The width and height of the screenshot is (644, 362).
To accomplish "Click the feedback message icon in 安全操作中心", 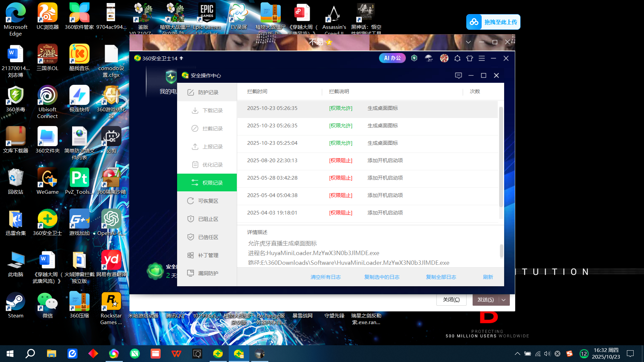I will click(x=459, y=75).
